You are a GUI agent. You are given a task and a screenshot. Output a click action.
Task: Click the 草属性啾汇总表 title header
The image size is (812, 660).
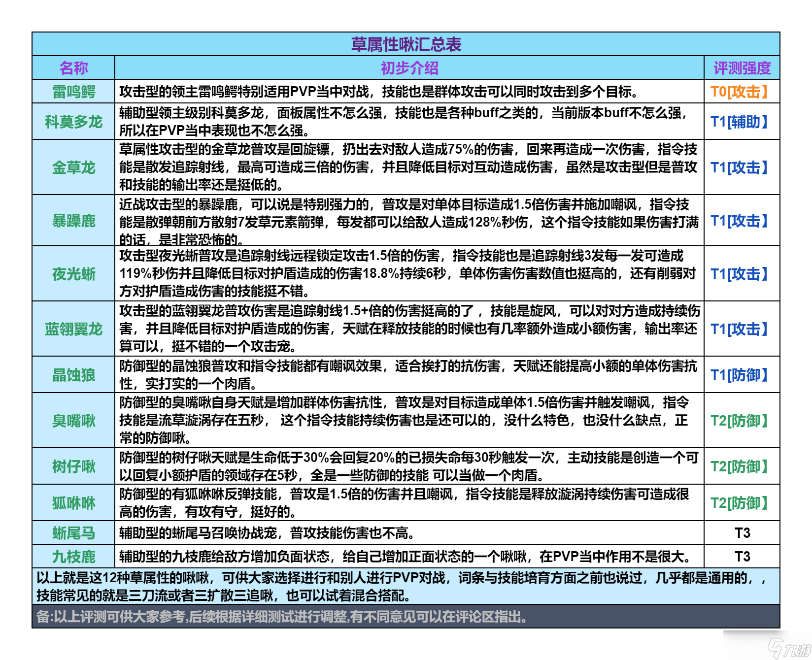pos(406,44)
